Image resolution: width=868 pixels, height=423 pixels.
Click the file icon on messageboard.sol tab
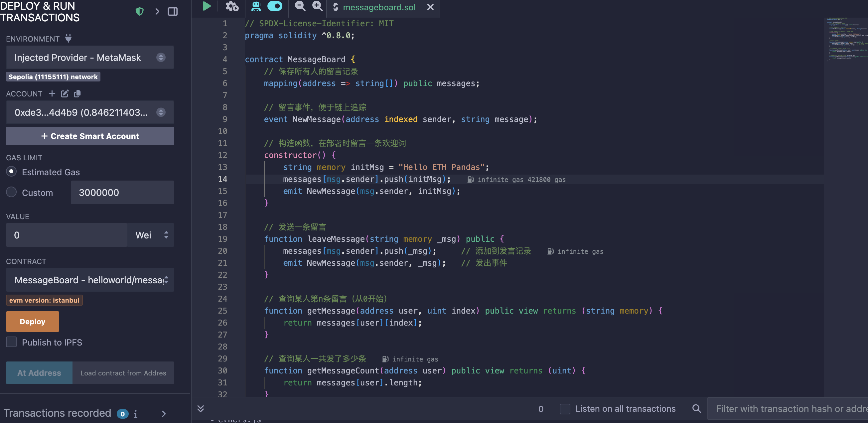(336, 7)
